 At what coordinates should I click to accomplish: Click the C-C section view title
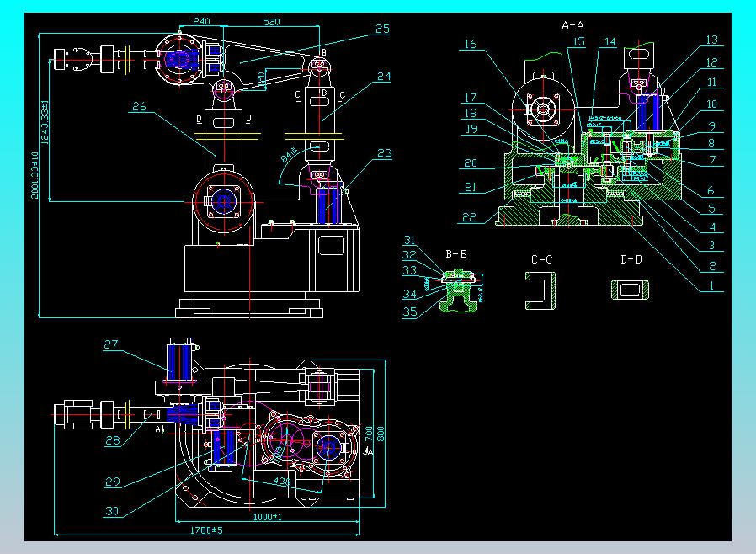[x=541, y=260]
